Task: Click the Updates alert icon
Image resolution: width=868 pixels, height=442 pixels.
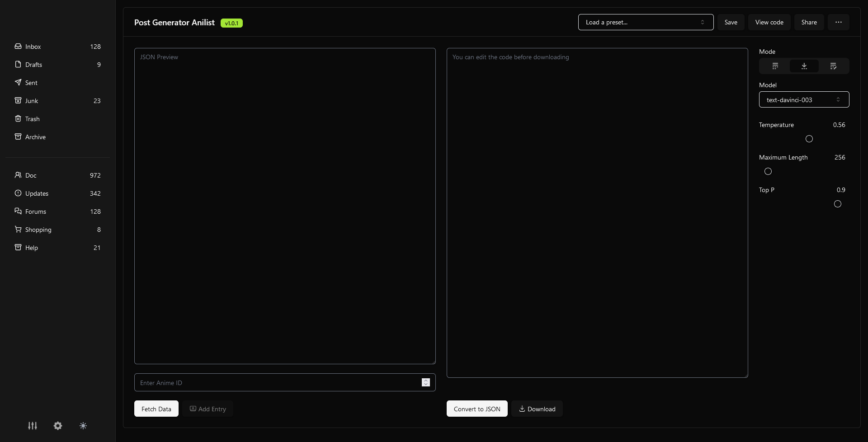Action: 18,193
